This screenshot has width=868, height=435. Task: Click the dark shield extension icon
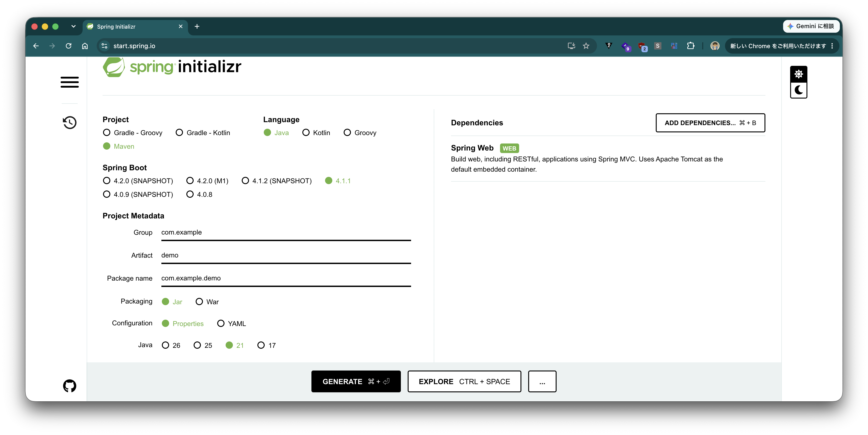point(609,46)
